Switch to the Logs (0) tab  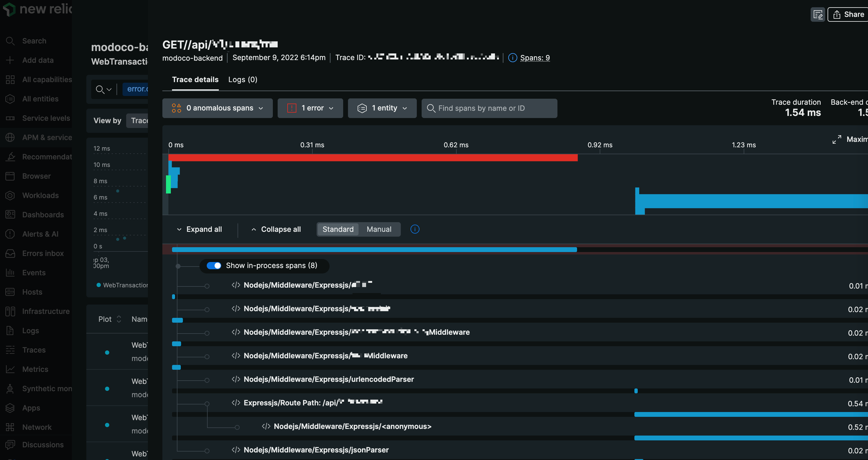243,79
